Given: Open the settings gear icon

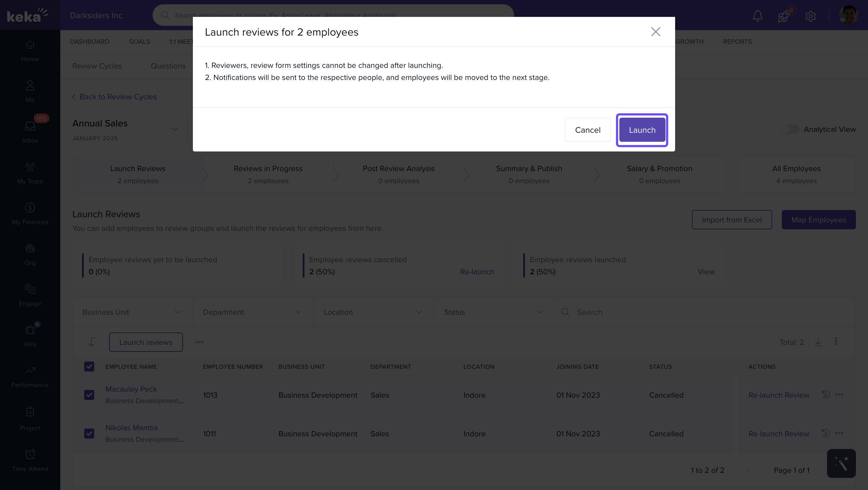Looking at the screenshot, I should click(810, 16).
